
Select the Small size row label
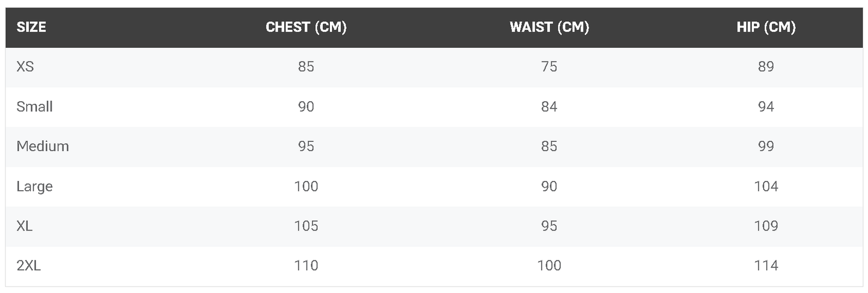pyautogui.click(x=34, y=107)
